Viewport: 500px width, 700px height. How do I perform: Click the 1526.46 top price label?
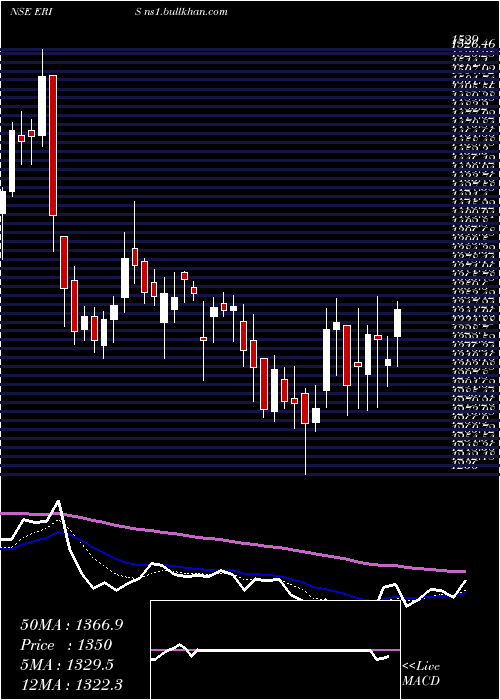(x=473, y=44)
